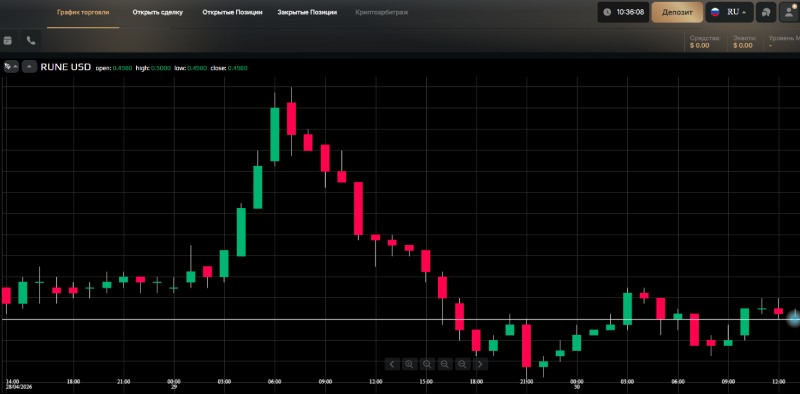The height and width of the screenshot is (394, 800).
Task: Click the tallest green candle near 06:00
Action: [274, 134]
